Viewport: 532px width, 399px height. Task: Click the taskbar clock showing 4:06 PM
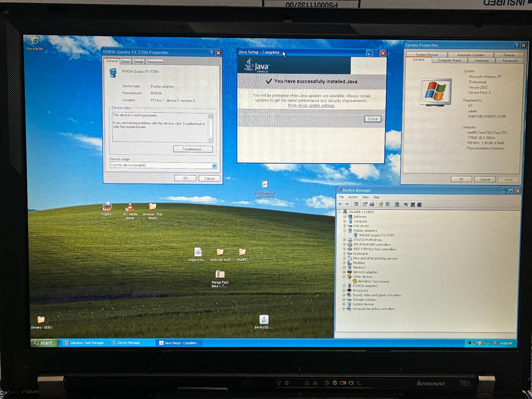[x=506, y=343]
